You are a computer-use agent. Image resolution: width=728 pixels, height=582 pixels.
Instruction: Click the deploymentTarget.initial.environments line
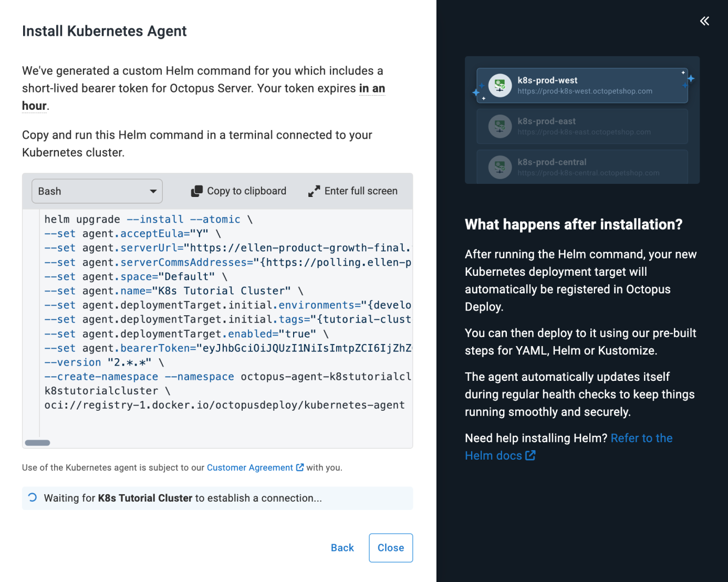(228, 305)
